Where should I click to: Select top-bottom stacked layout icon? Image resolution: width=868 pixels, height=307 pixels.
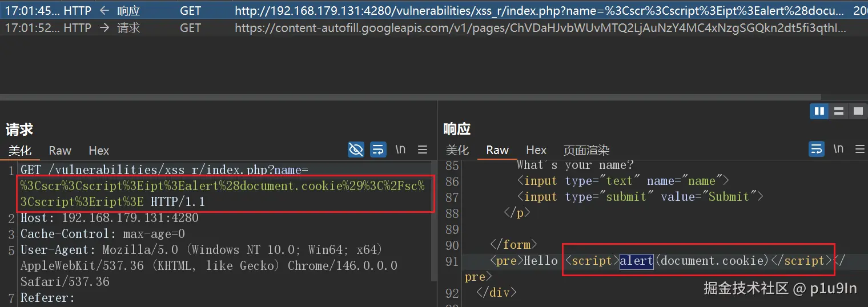pos(839,111)
